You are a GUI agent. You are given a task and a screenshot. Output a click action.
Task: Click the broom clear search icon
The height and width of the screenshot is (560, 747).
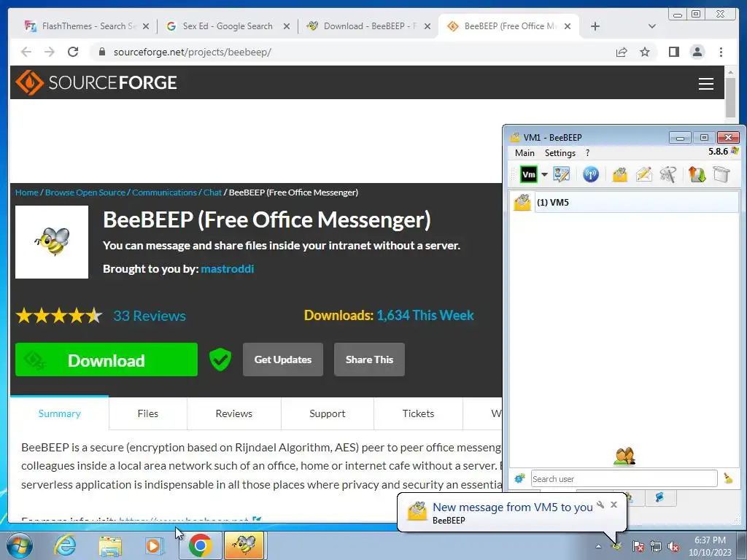(728, 478)
